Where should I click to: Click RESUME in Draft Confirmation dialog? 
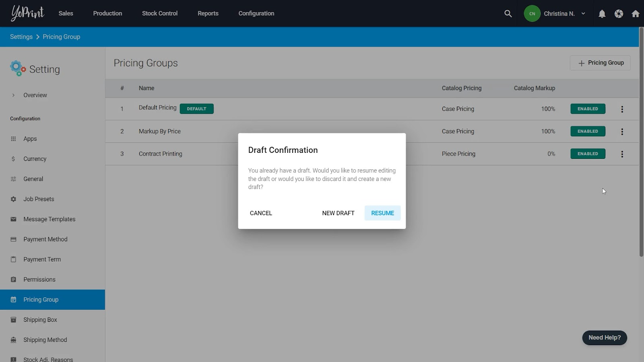pyautogui.click(x=382, y=213)
